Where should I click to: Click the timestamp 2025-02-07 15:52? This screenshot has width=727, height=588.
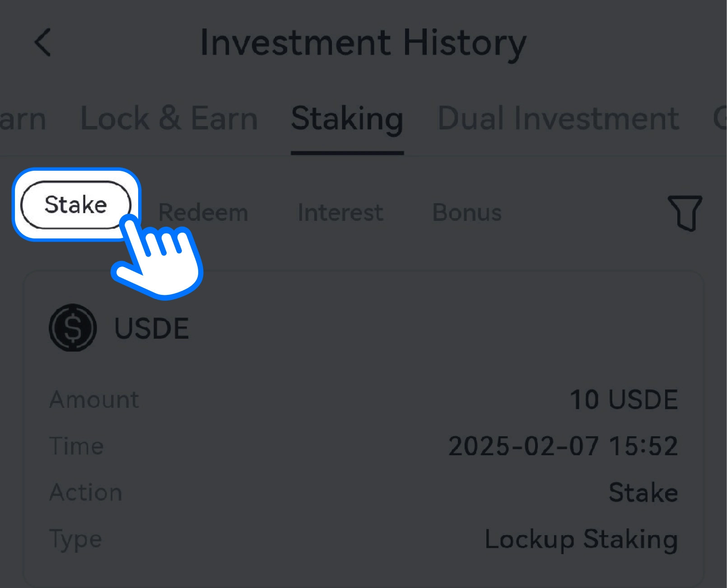[x=563, y=446]
